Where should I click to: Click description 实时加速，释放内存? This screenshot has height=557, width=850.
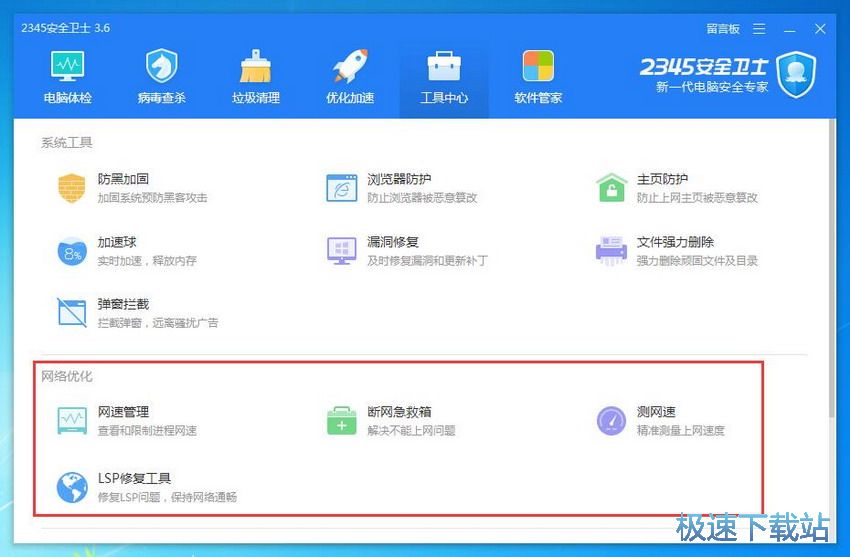pyautogui.click(x=147, y=261)
